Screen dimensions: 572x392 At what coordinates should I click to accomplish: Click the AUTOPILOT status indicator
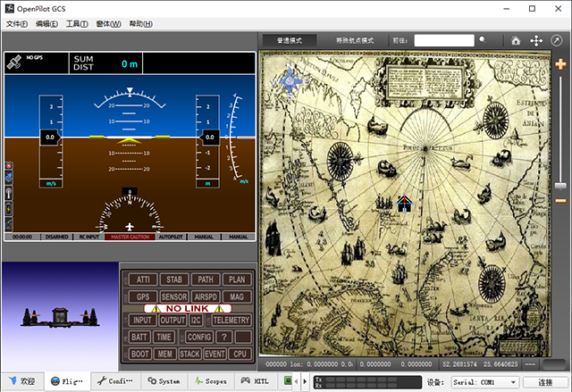[171, 237]
